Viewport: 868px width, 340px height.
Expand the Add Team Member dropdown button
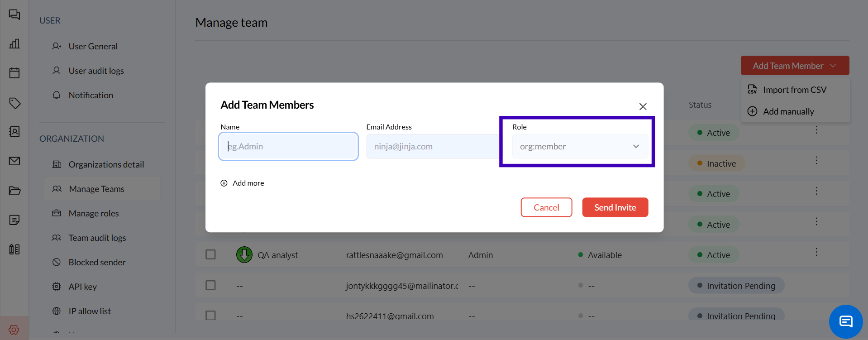click(x=794, y=66)
